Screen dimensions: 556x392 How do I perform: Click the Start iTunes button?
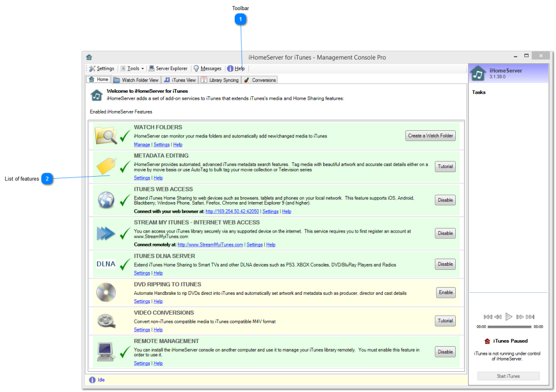pos(509,376)
